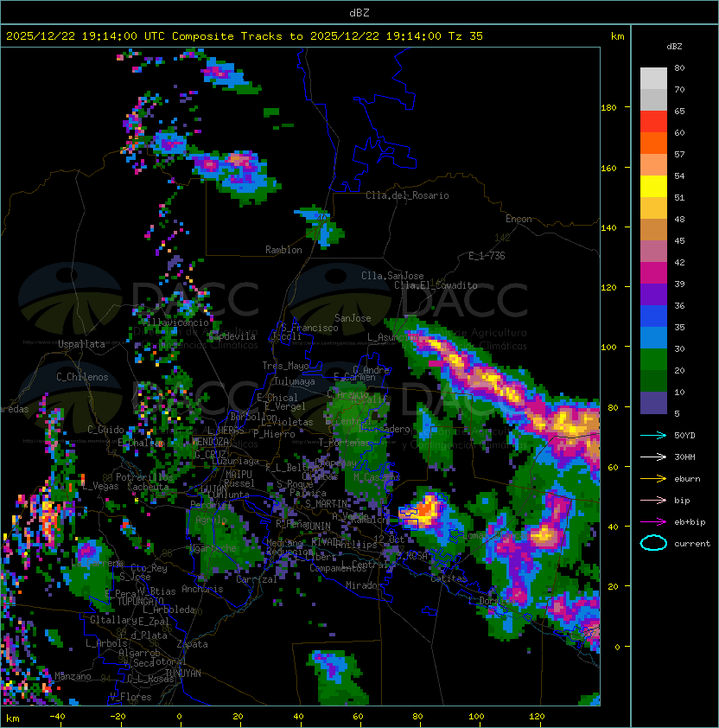The image size is (719, 728).
Task: Pick the yellow swatch between 54 and 51 dBZ
Action: 653,186
